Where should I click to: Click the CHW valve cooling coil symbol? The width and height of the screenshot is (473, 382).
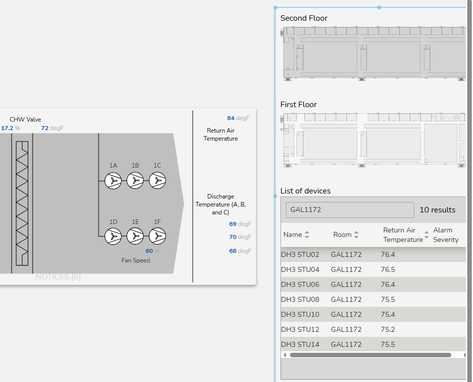[22, 203]
